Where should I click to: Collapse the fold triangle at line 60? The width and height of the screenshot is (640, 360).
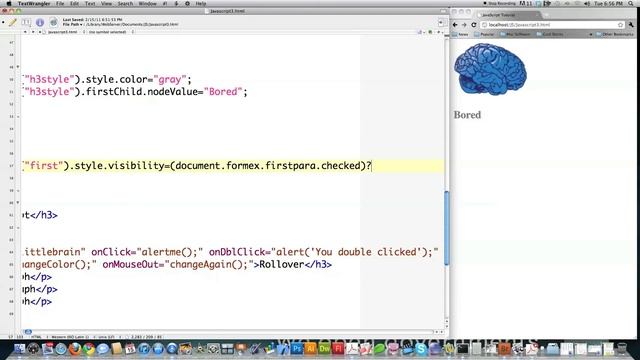[18, 202]
